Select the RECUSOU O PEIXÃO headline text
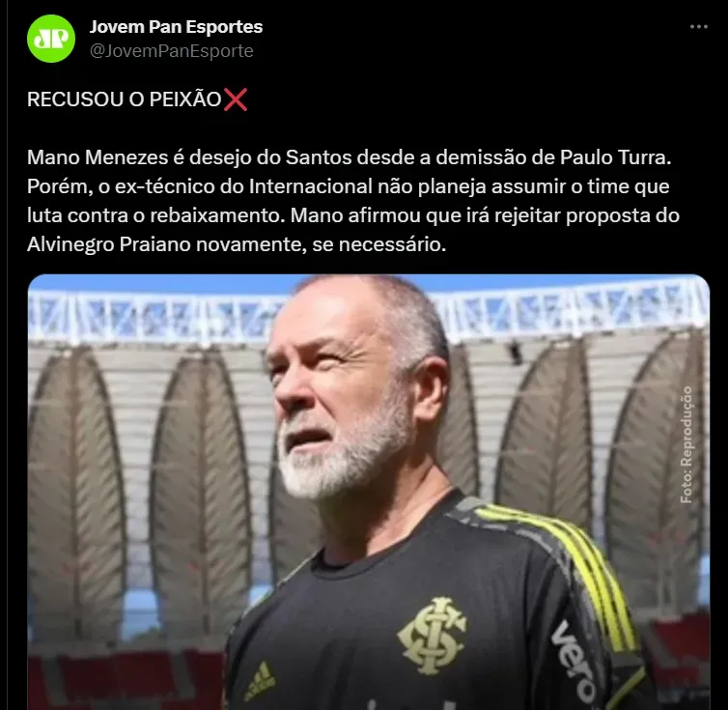This screenshot has width=728, height=710. [124, 99]
